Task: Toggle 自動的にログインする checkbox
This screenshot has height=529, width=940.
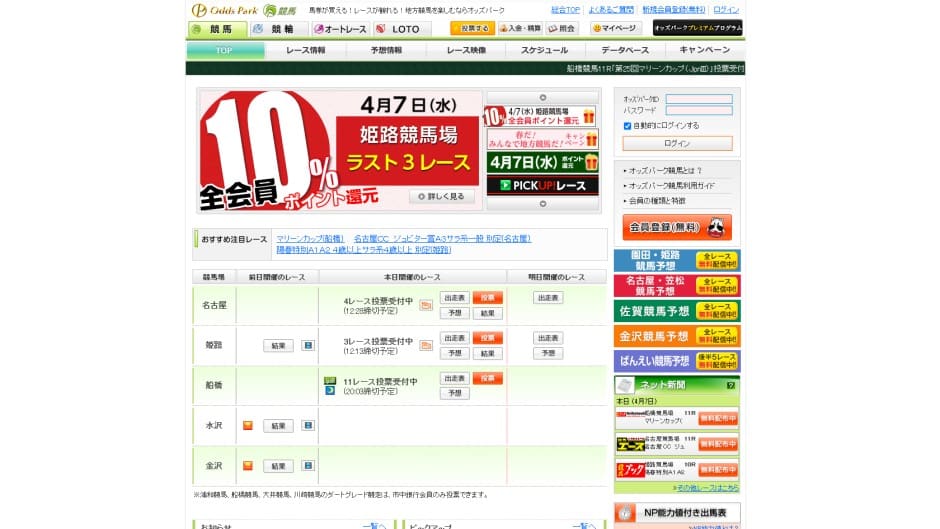Action: (627, 126)
